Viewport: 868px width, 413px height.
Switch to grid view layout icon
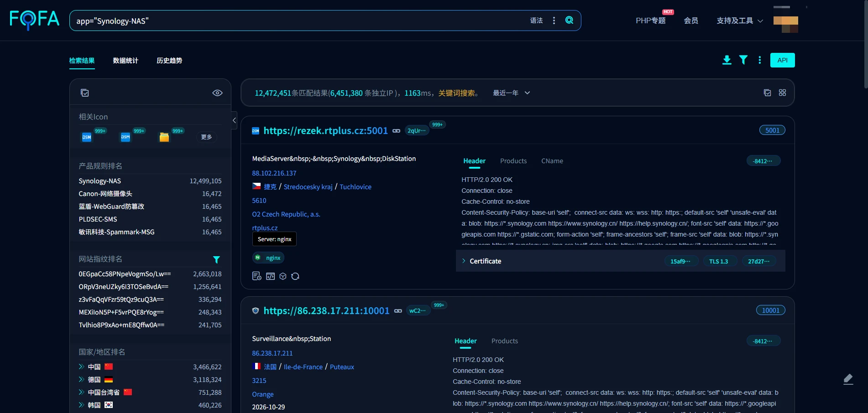(x=782, y=93)
